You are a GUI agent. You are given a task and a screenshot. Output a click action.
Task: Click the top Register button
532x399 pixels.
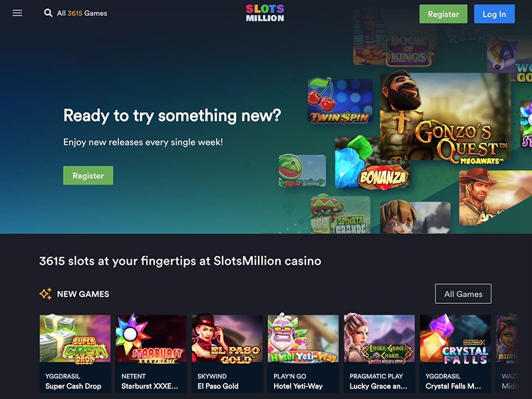point(443,14)
